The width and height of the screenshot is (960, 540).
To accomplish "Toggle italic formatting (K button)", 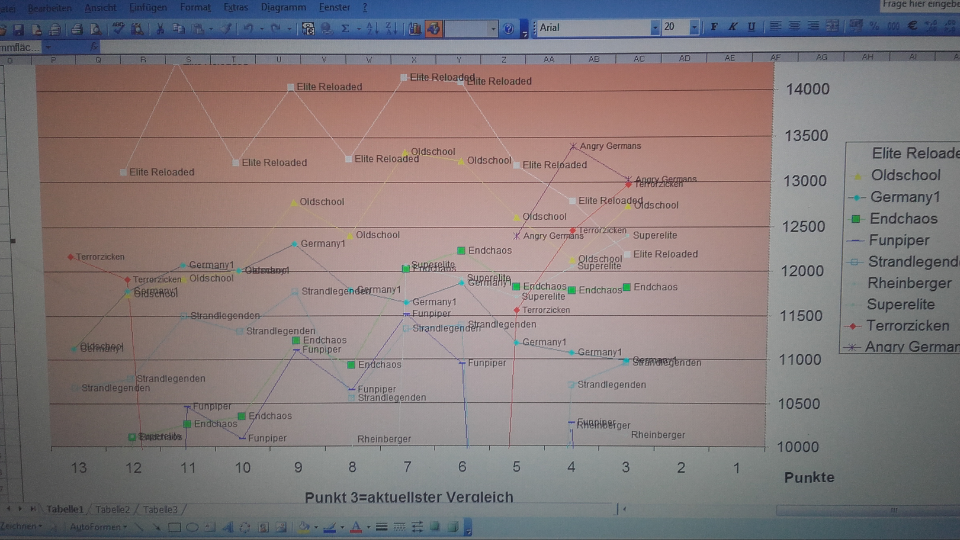I will pos(734,27).
